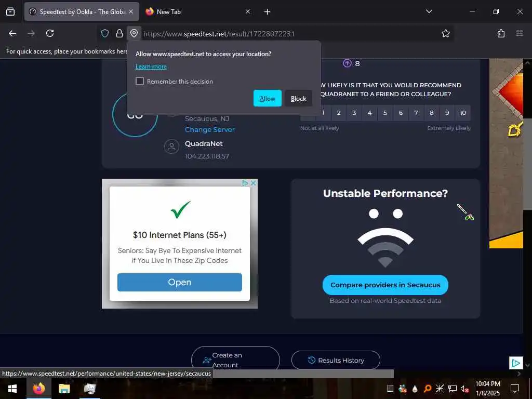Screen dimensions: 532x399
Task: Rate recommendation as 10
Action: coord(463,113)
